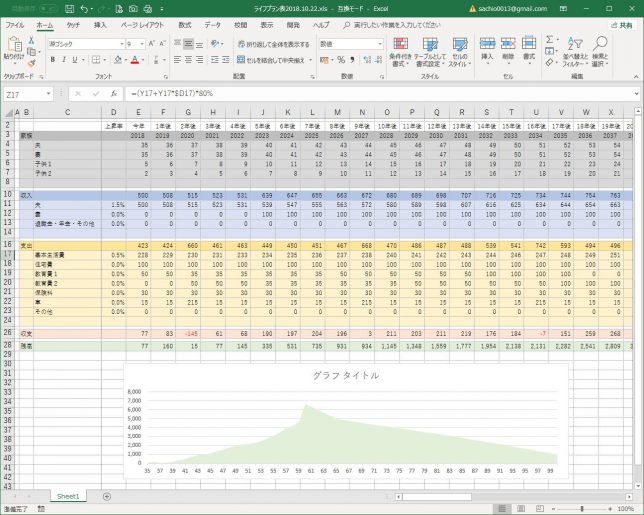Open the File (ファイル) tab
This screenshot has height=515, width=644.
click(14, 25)
